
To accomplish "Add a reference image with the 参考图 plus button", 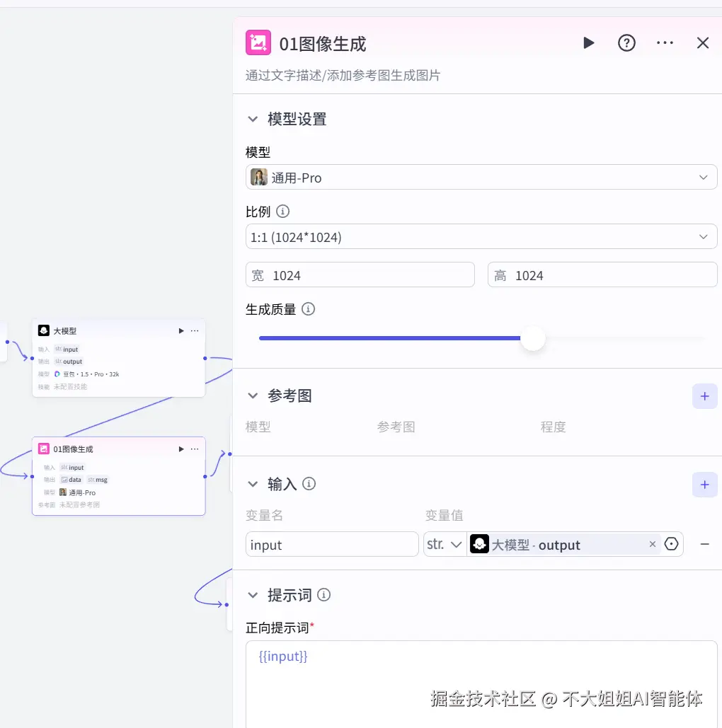I will click(x=704, y=396).
